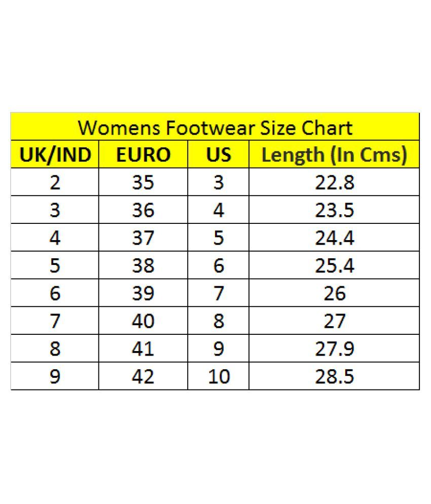Click the EURO size 41 cell

pos(143,349)
